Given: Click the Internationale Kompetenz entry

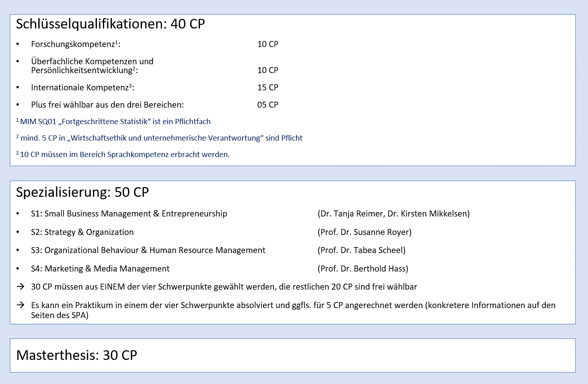Looking at the screenshot, I should (x=82, y=88).
